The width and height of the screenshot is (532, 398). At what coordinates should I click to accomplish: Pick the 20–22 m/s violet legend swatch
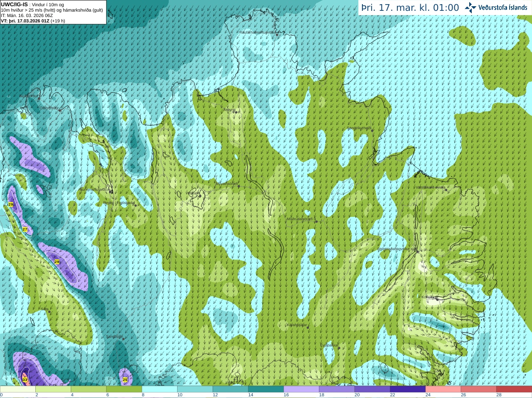tap(372, 389)
